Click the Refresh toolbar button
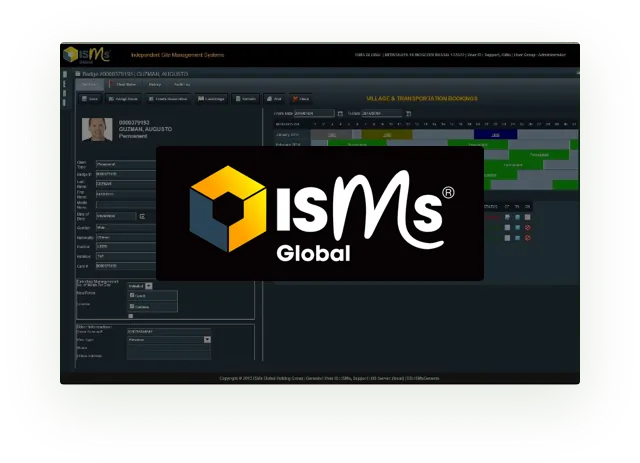 [x=246, y=99]
